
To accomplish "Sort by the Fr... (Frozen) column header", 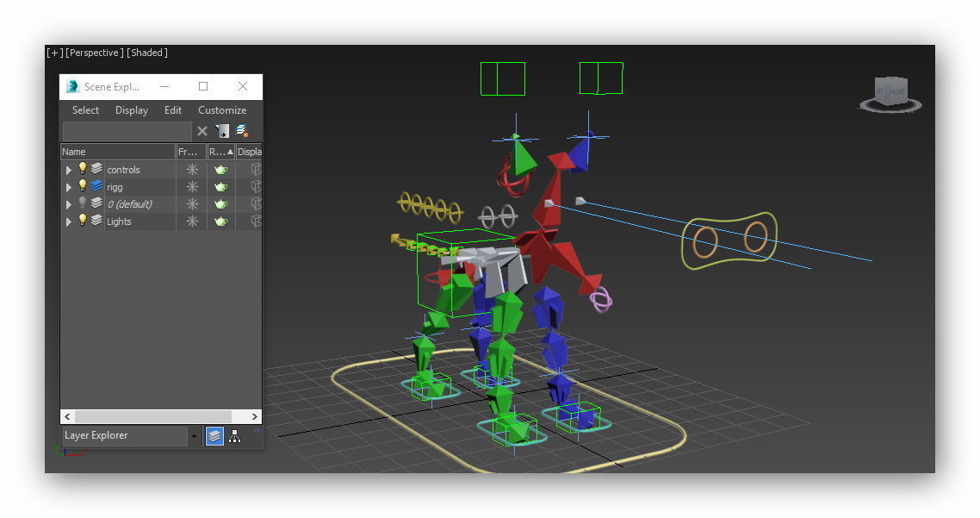I will pos(190,152).
